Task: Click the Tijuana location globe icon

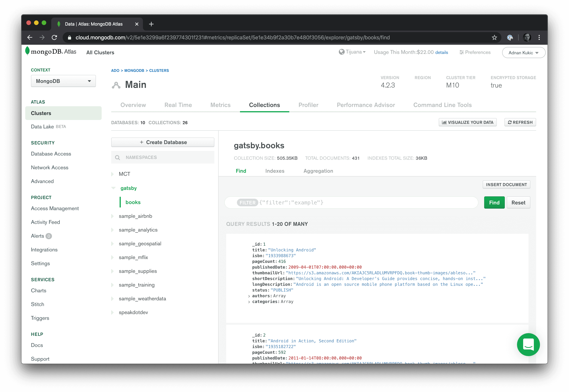Action: click(x=342, y=52)
